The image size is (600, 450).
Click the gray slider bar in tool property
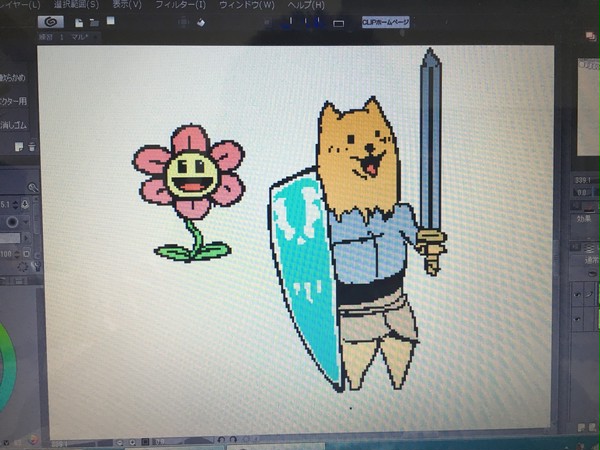click(10, 238)
